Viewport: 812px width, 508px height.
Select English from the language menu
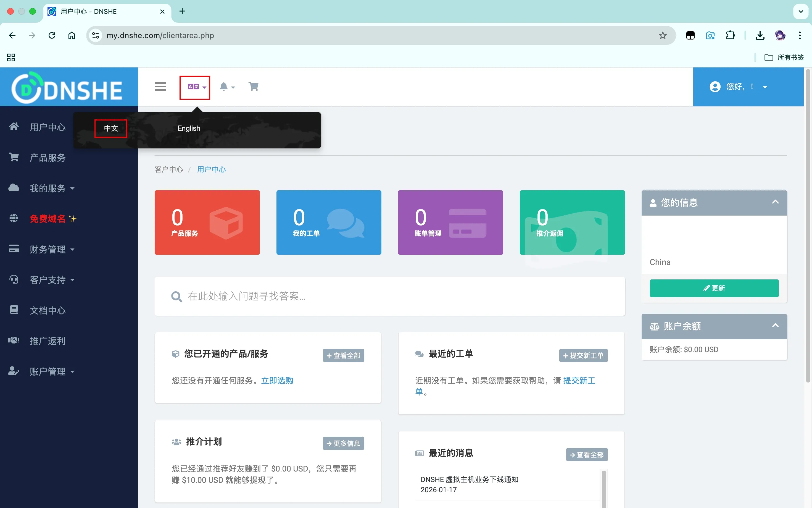[189, 128]
